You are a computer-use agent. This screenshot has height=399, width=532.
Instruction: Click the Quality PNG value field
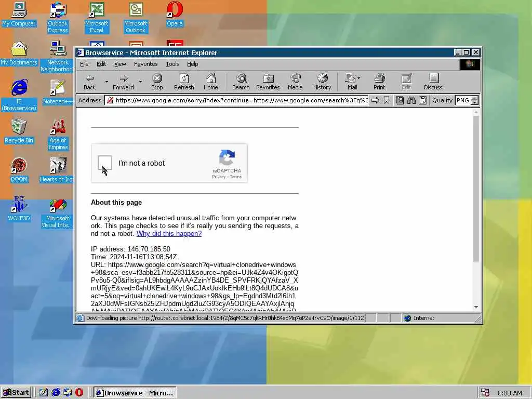coord(463,100)
